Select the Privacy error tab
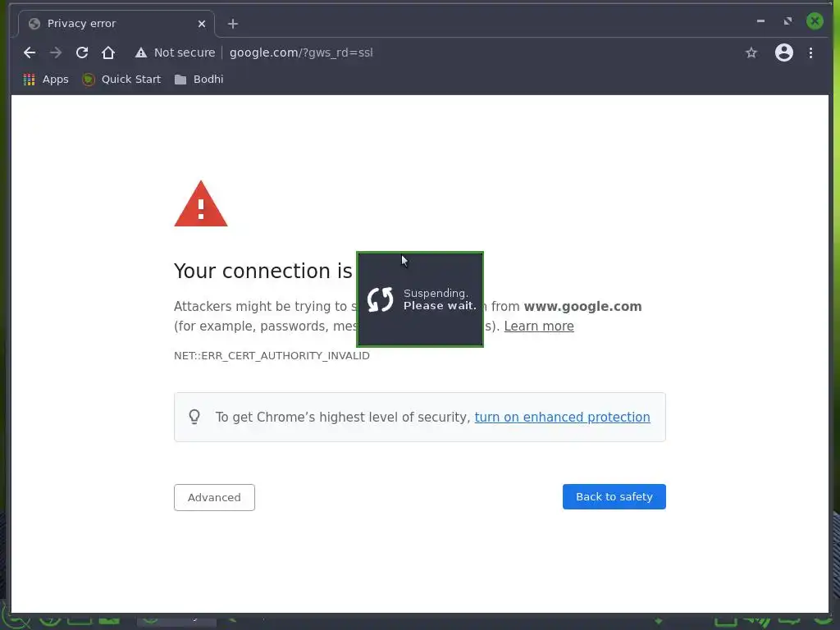 pos(116,24)
